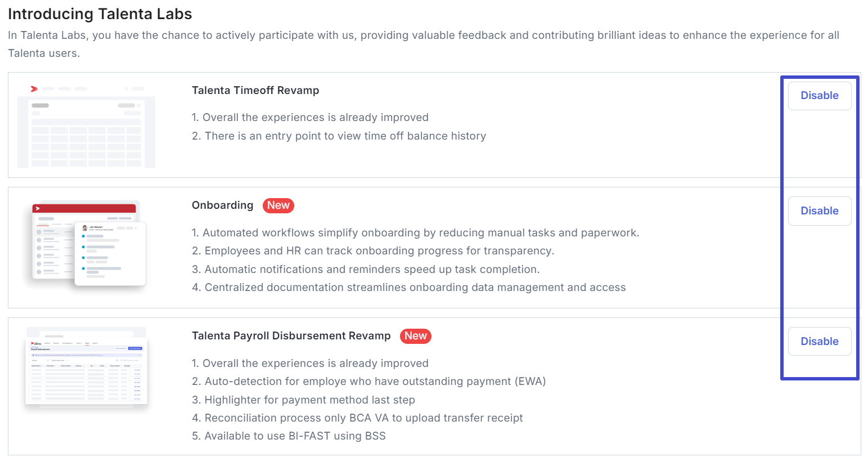Click the New badge beside Onboarding

278,205
